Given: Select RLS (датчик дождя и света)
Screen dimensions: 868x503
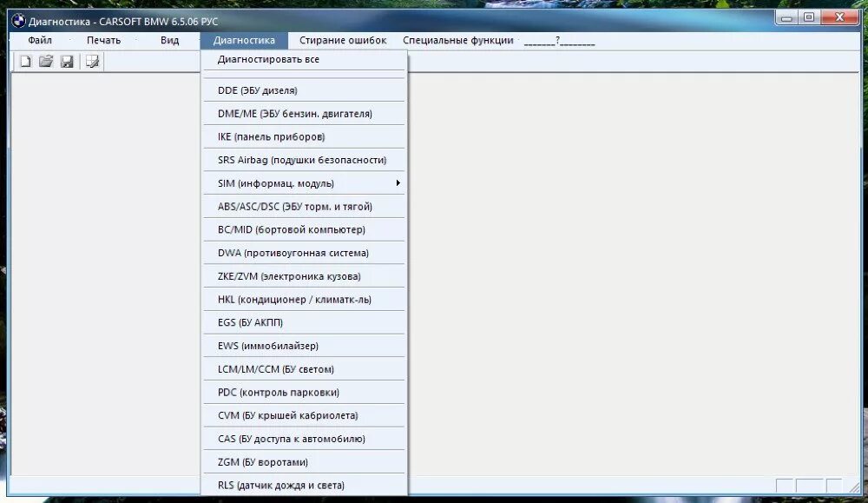Looking at the screenshot, I should pos(304,486).
